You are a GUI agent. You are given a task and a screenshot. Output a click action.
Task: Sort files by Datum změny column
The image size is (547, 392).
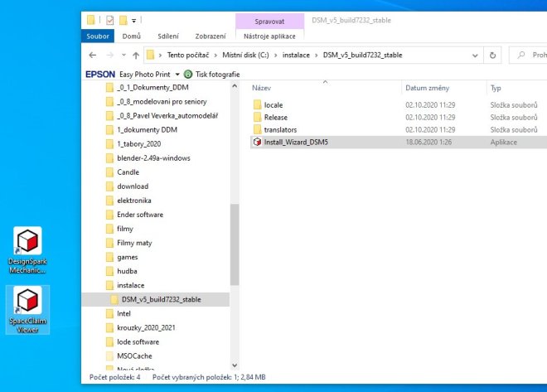(427, 88)
